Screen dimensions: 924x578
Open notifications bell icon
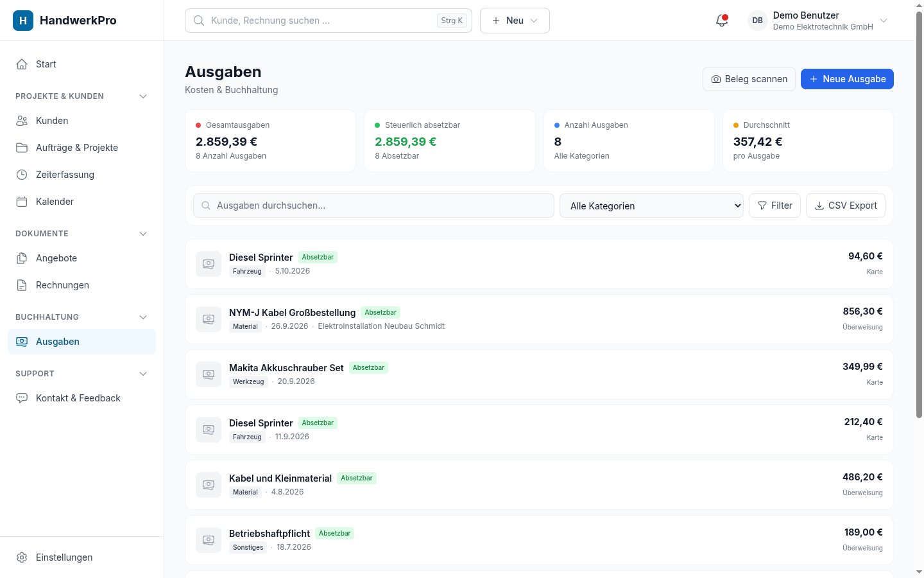[x=722, y=21]
